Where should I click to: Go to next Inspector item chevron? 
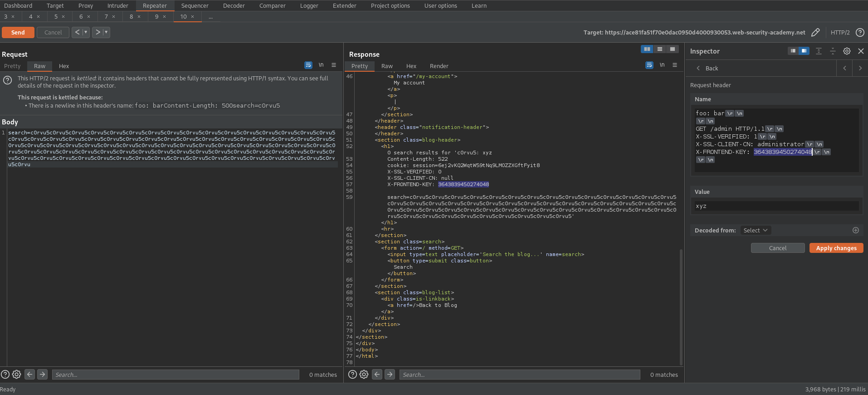coord(860,68)
